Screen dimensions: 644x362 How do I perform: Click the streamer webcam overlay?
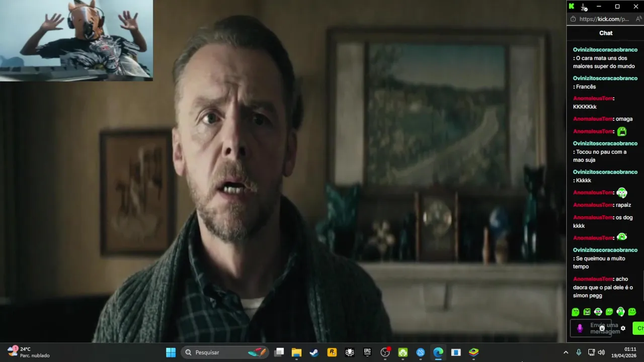point(76,40)
